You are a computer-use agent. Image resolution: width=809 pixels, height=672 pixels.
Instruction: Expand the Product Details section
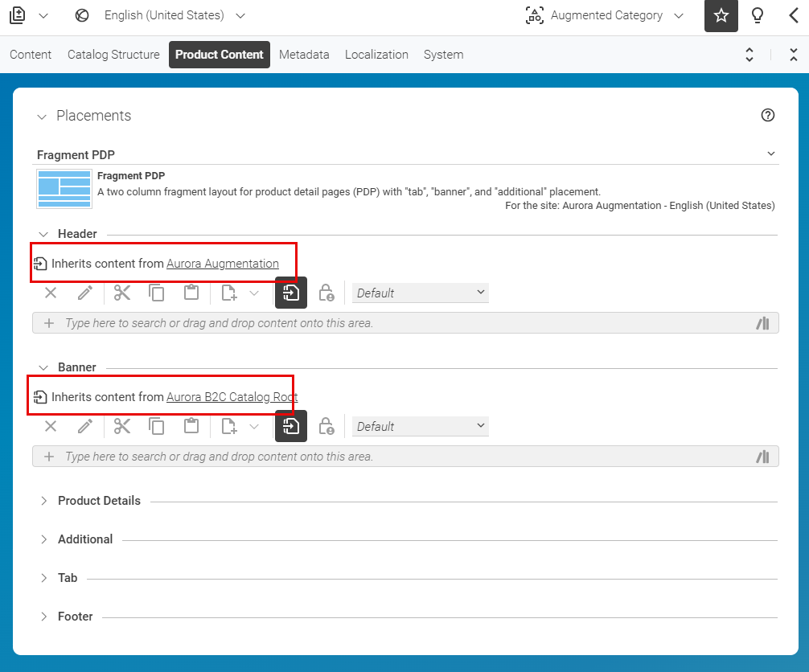99,500
